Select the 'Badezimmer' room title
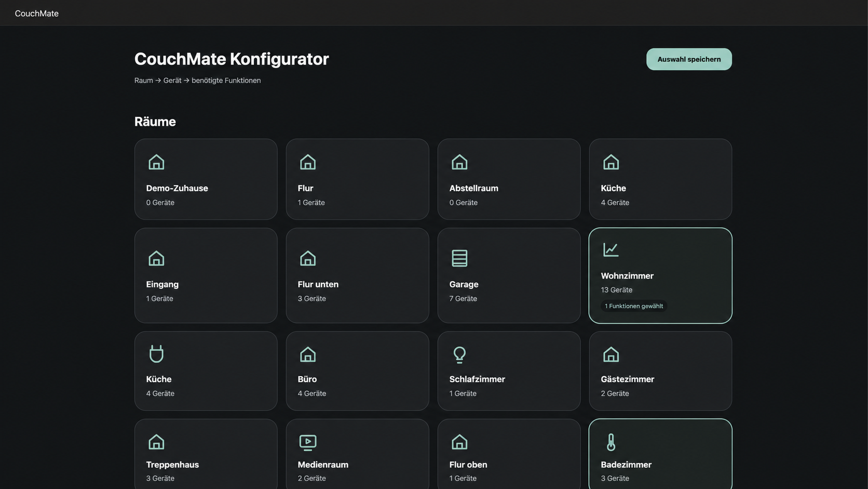This screenshot has height=489, width=868. pyautogui.click(x=626, y=465)
